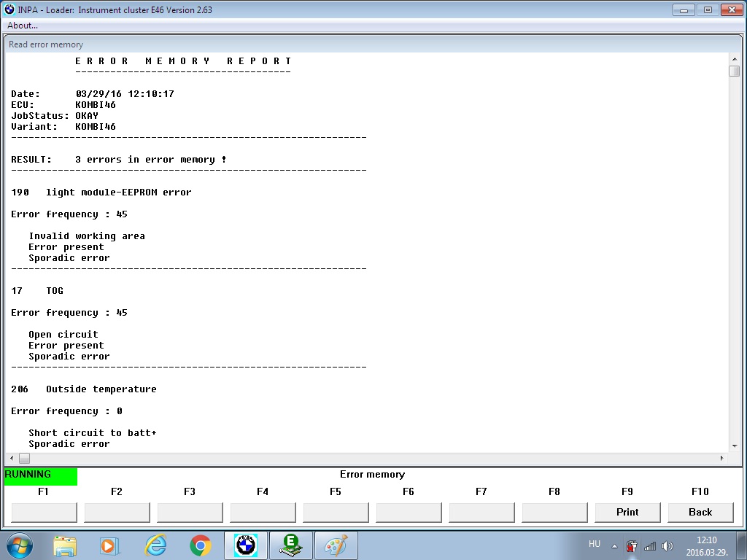Click the F9 Print button
747x560 pixels.
(x=627, y=513)
